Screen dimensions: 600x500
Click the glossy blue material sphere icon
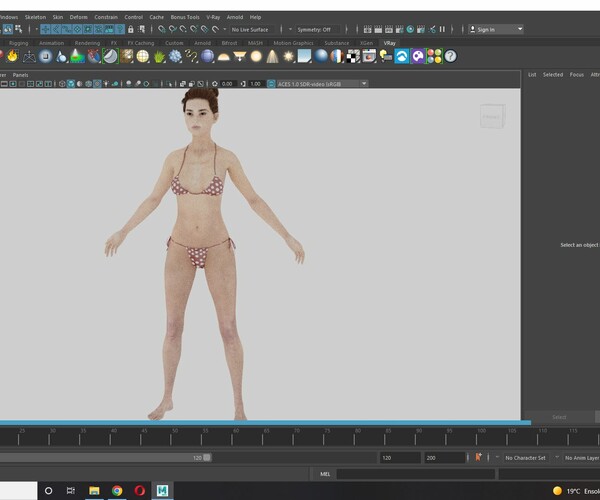coord(321,56)
